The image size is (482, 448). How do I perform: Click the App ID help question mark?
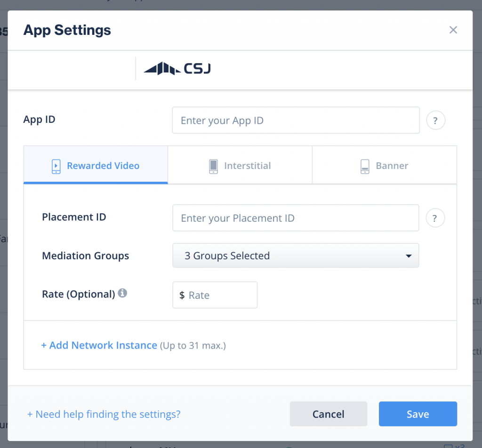click(x=435, y=120)
